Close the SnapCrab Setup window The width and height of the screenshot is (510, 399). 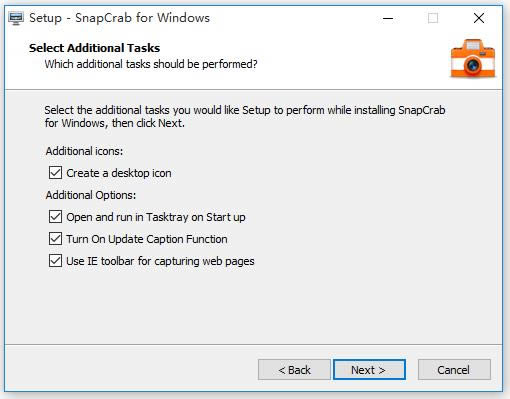click(479, 18)
